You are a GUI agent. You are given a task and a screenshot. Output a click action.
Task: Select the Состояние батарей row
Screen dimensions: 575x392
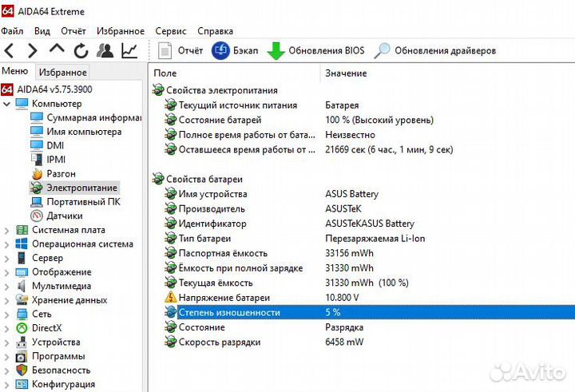[x=370, y=120]
